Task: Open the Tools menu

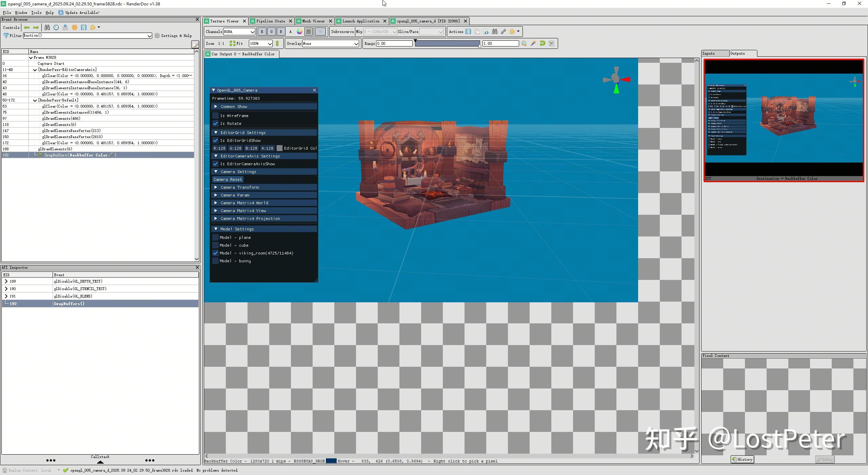Action: 36,13
